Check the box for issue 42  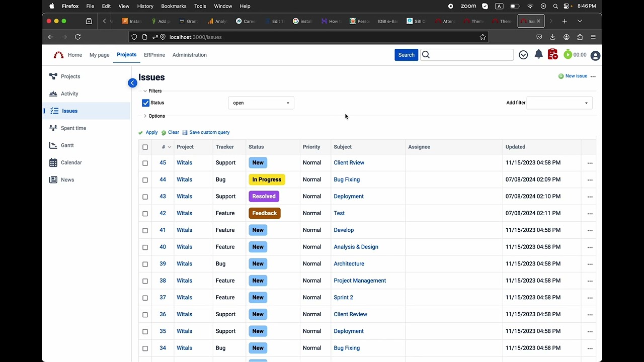pos(145,214)
